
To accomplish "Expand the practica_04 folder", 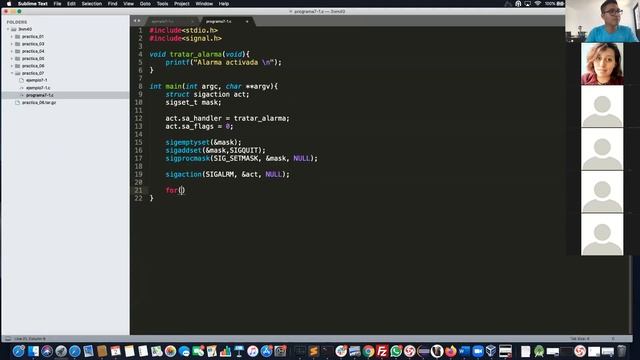I will [x=12, y=51].
